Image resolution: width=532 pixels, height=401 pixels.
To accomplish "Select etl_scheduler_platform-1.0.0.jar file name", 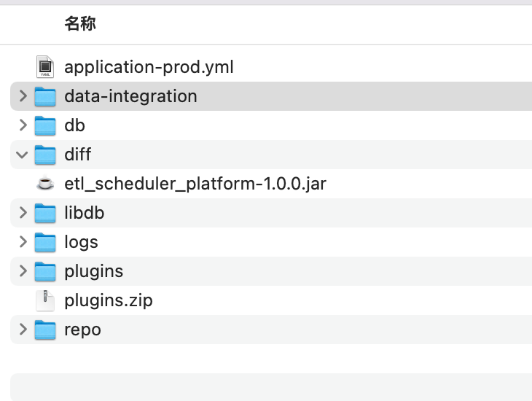I will 195,184.
